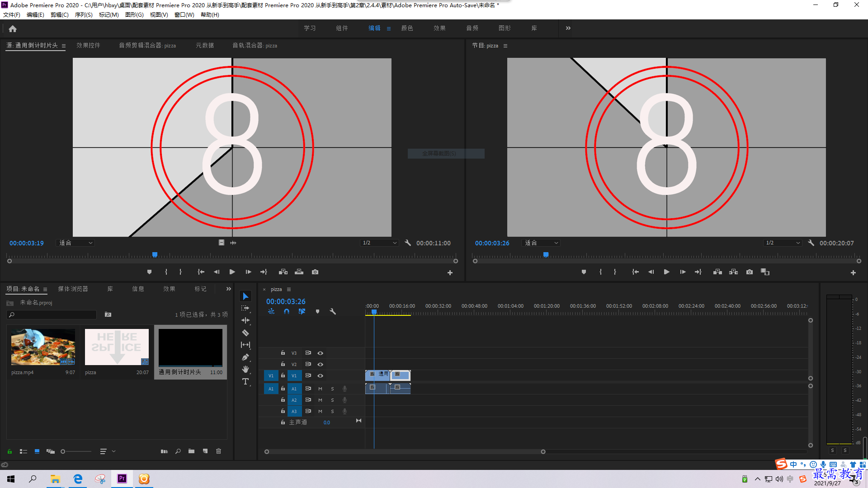Open sort icons dropdown in Project panel
This screenshot has width=868, height=488.
point(108,451)
